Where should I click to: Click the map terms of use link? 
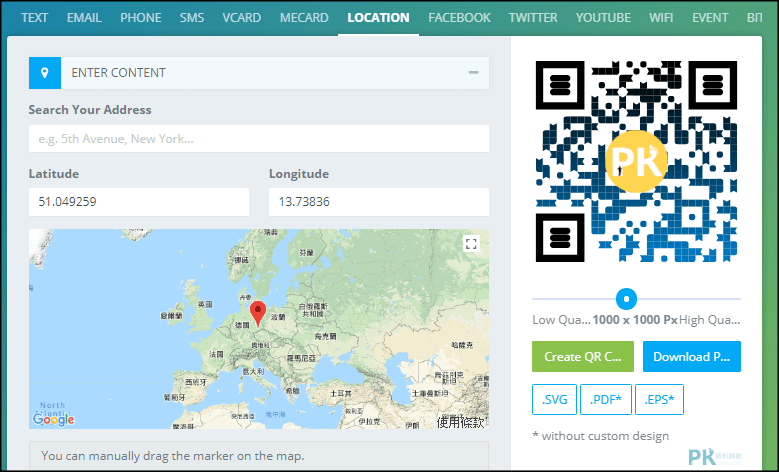461,422
